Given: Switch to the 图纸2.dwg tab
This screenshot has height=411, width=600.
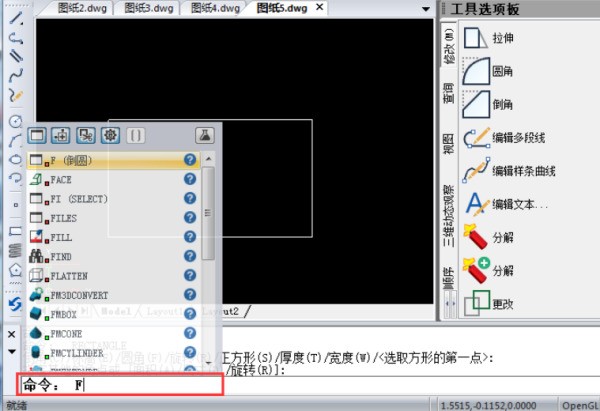Looking at the screenshot, I should [x=82, y=8].
